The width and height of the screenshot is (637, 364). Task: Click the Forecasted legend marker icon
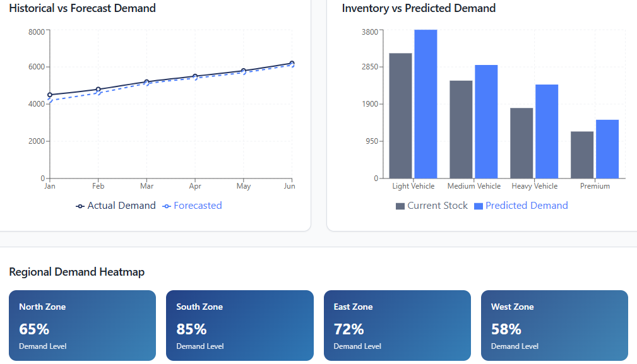click(166, 206)
